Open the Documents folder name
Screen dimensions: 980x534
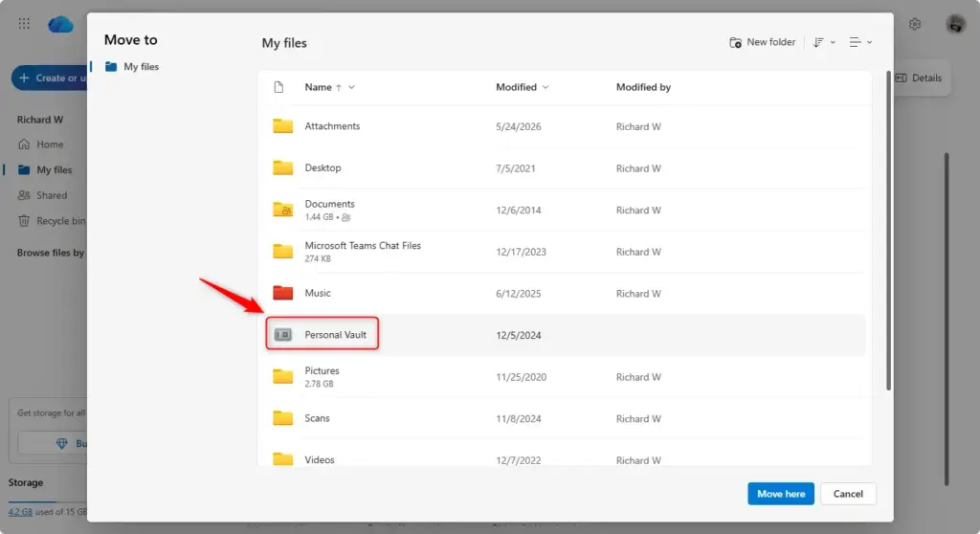click(329, 204)
